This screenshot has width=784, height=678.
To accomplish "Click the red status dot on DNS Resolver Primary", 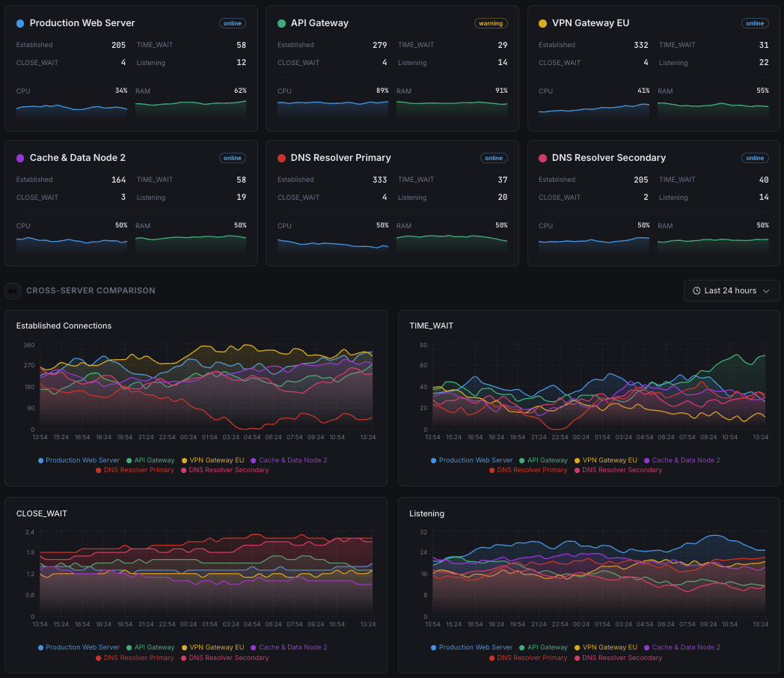I will point(281,158).
